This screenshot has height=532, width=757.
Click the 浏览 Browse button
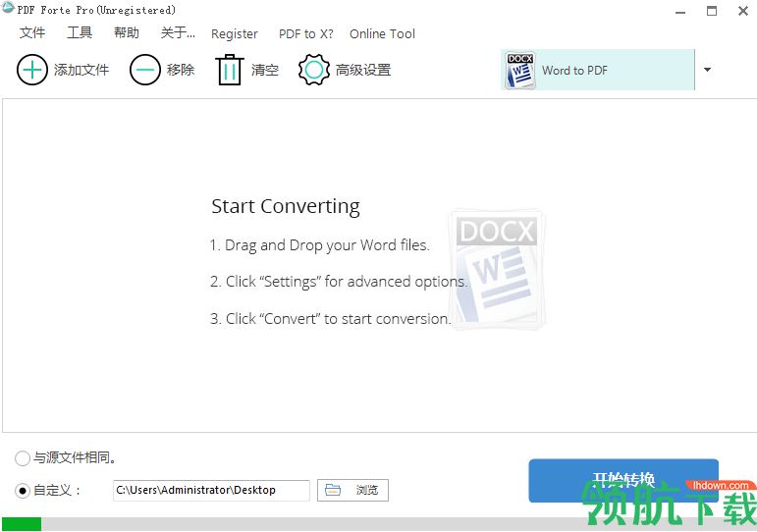point(352,490)
